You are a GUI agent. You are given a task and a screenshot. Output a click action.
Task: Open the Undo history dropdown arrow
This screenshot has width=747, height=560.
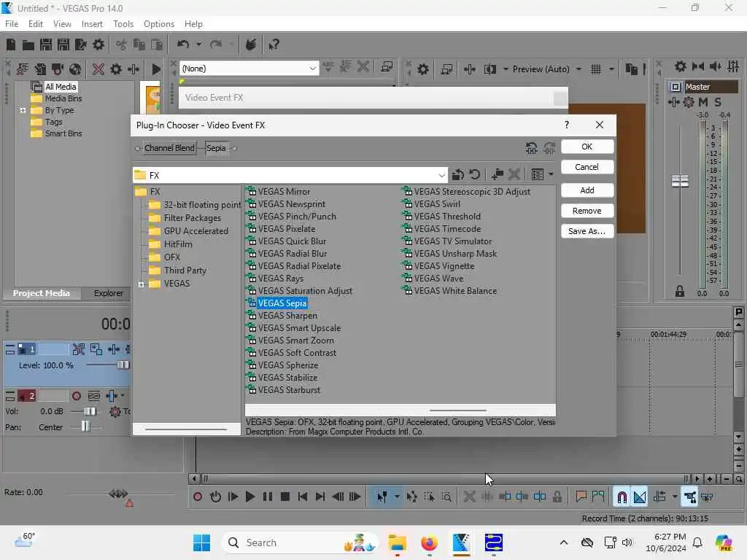(x=198, y=44)
